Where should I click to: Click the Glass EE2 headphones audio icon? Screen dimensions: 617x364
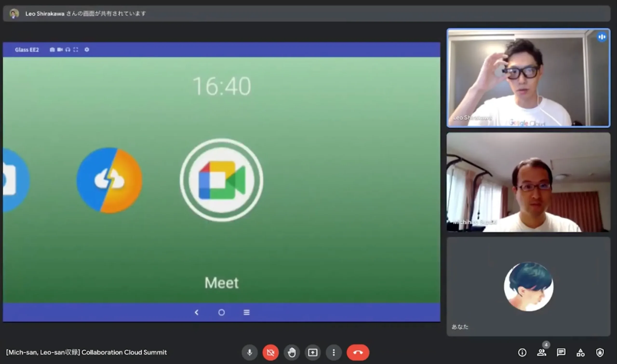(x=68, y=50)
